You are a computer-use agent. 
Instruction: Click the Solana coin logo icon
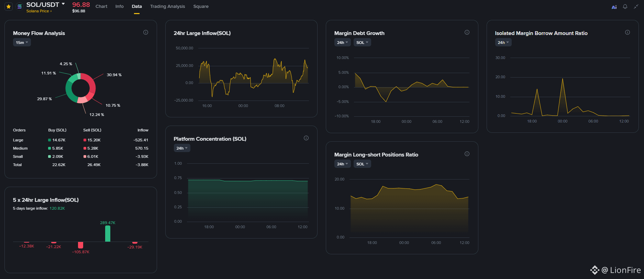pos(20,7)
